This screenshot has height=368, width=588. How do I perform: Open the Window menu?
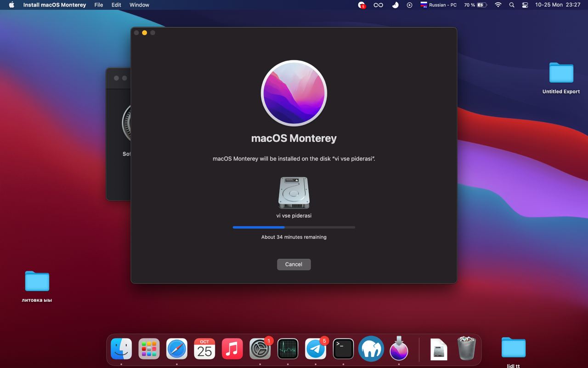tap(139, 5)
